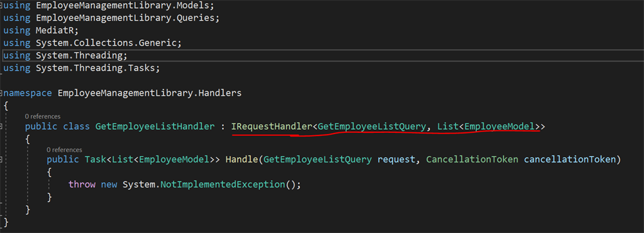Click the "Handle" method name
This screenshot has height=233, width=644.
(x=241, y=159)
